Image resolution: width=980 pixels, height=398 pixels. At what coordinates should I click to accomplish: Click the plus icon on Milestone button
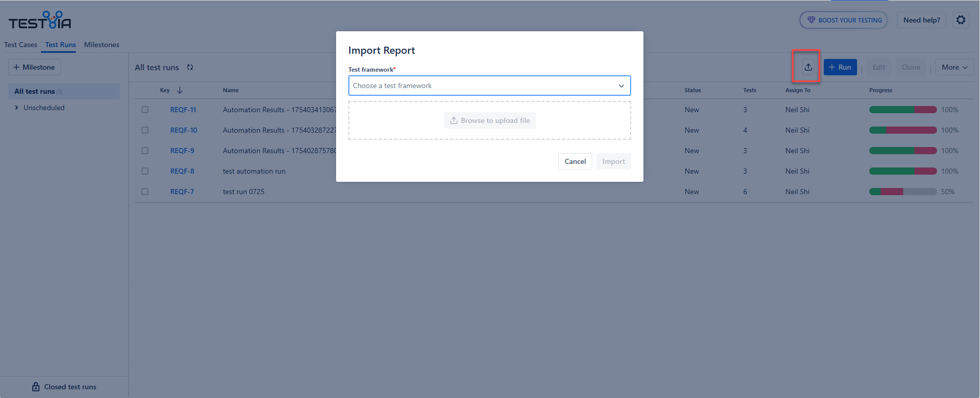pos(16,67)
